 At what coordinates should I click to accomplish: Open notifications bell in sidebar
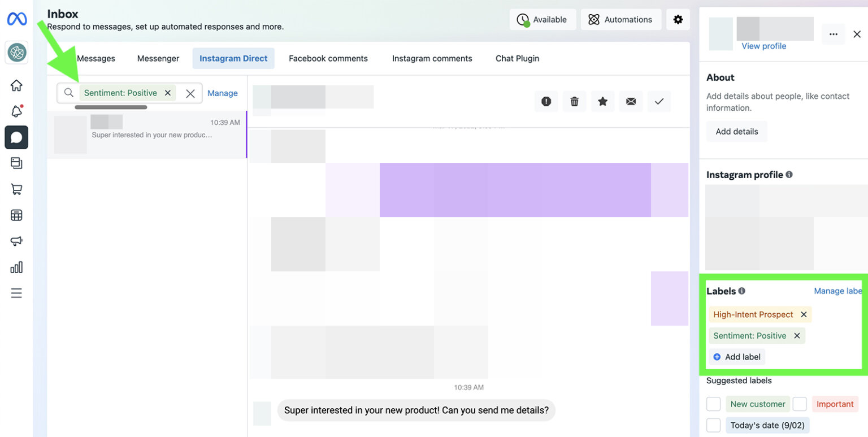pyautogui.click(x=16, y=111)
